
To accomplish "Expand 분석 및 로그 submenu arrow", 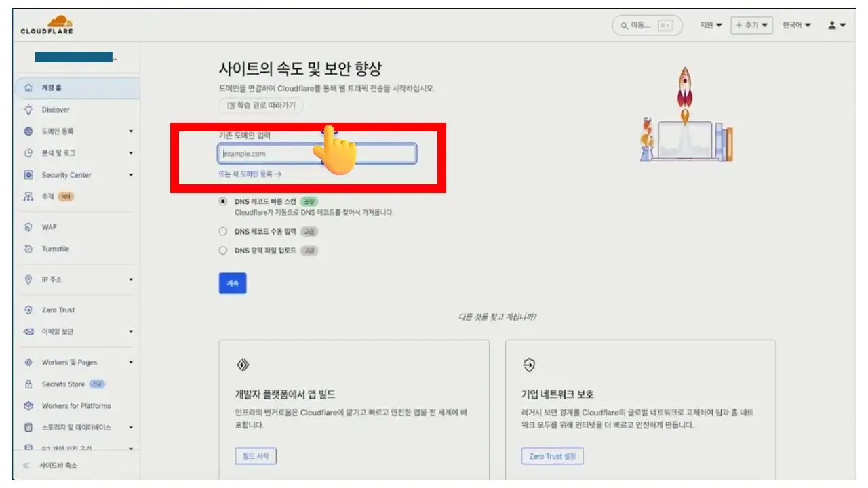I will (x=131, y=153).
